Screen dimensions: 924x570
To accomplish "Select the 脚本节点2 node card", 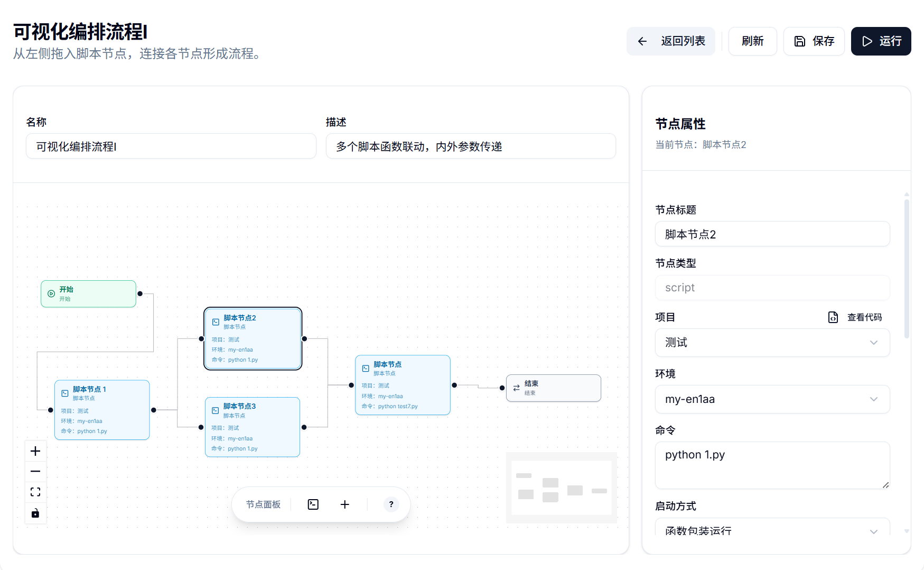I will click(x=253, y=338).
